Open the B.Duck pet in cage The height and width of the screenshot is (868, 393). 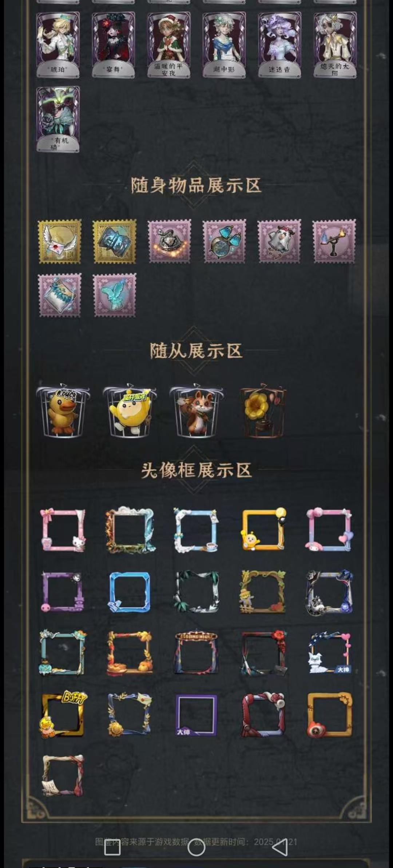pyautogui.click(x=63, y=410)
